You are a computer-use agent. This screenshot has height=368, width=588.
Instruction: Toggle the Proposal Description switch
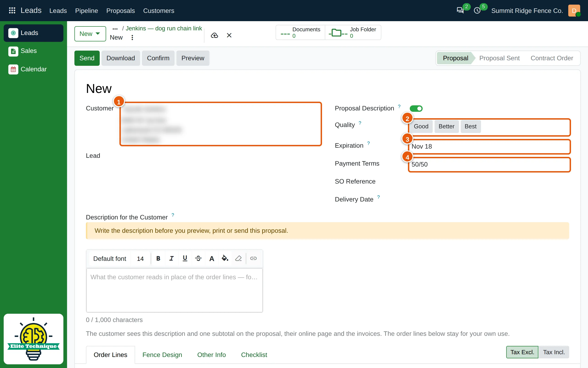[416, 108]
